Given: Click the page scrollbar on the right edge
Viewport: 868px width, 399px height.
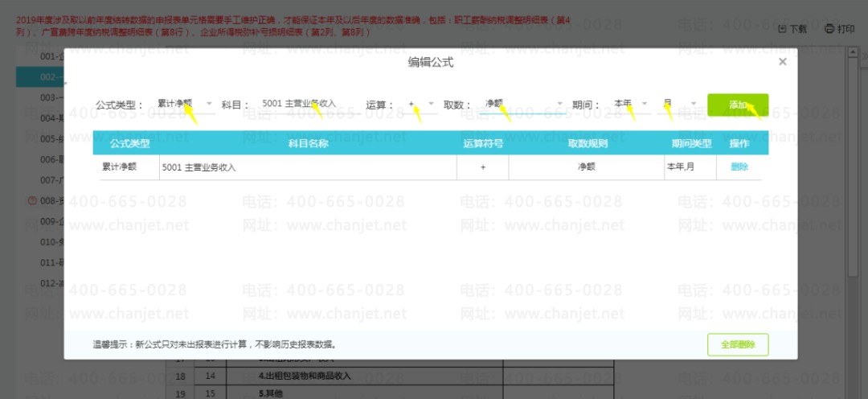Looking at the screenshot, I should [853, 167].
